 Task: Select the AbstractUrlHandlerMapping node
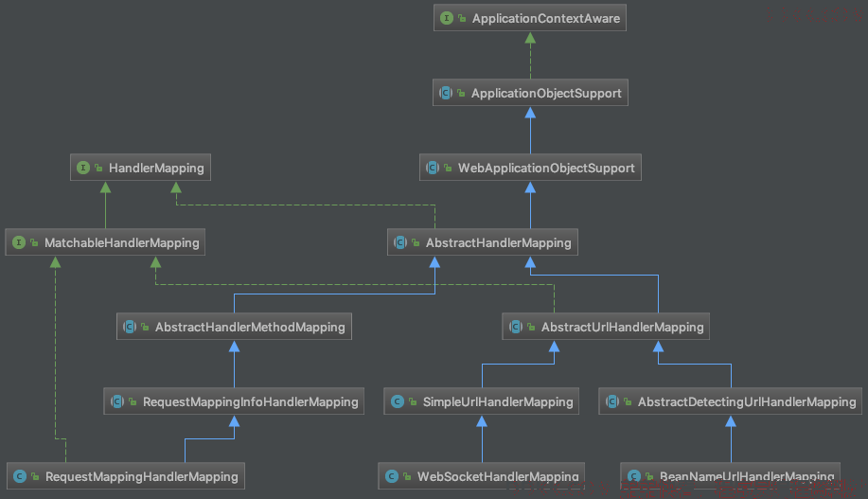pyautogui.click(x=606, y=327)
